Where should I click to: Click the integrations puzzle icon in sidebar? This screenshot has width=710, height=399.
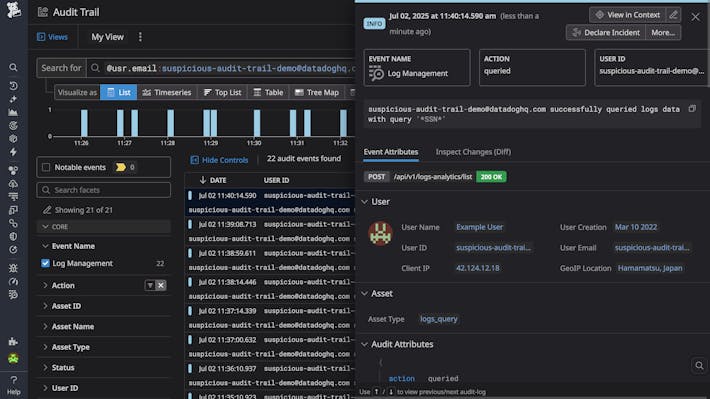pos(13,341)
